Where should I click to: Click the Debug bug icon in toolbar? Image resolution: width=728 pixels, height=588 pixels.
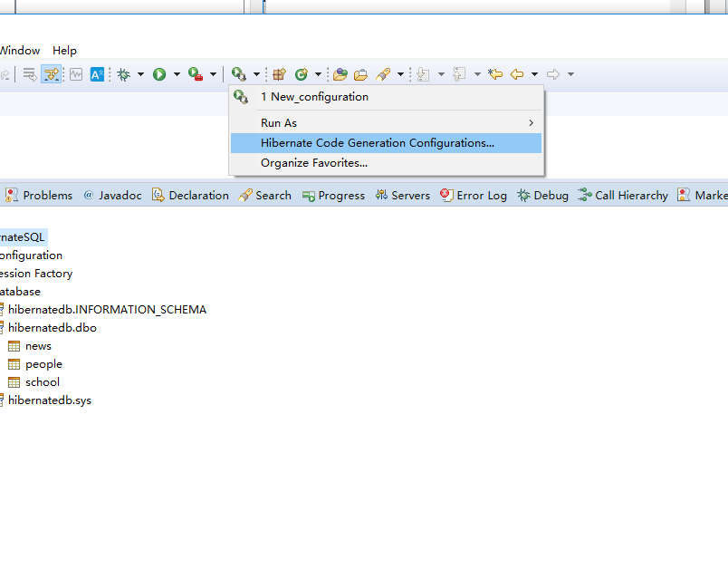[123, 74]
